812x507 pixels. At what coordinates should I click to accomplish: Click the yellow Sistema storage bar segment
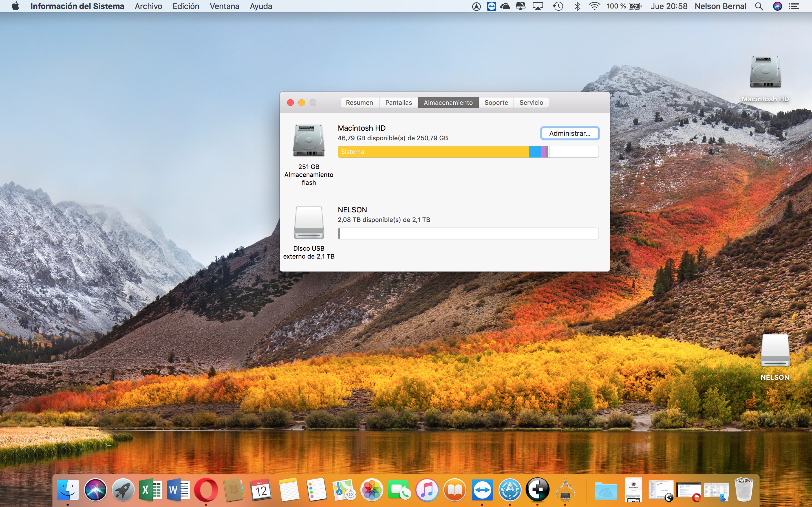[x=433, y=152]
